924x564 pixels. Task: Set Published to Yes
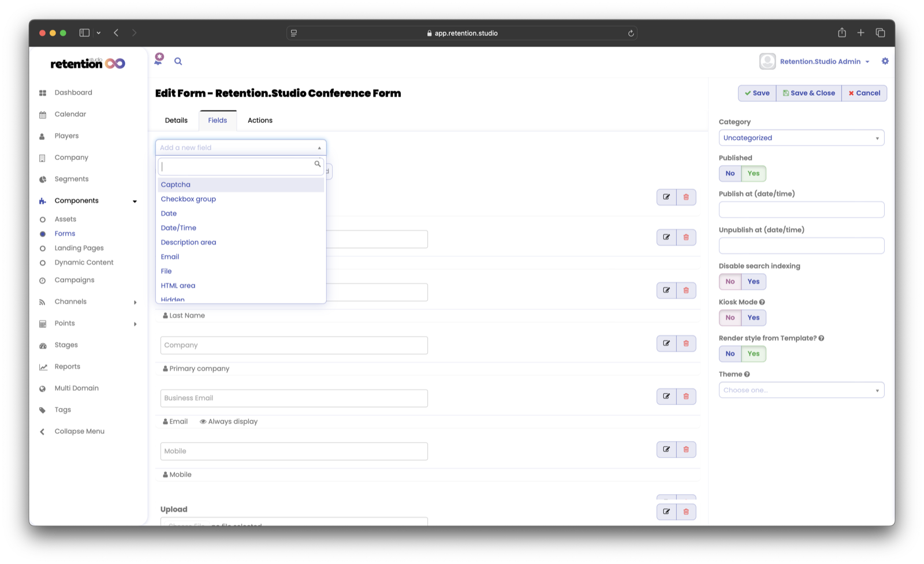754,173
